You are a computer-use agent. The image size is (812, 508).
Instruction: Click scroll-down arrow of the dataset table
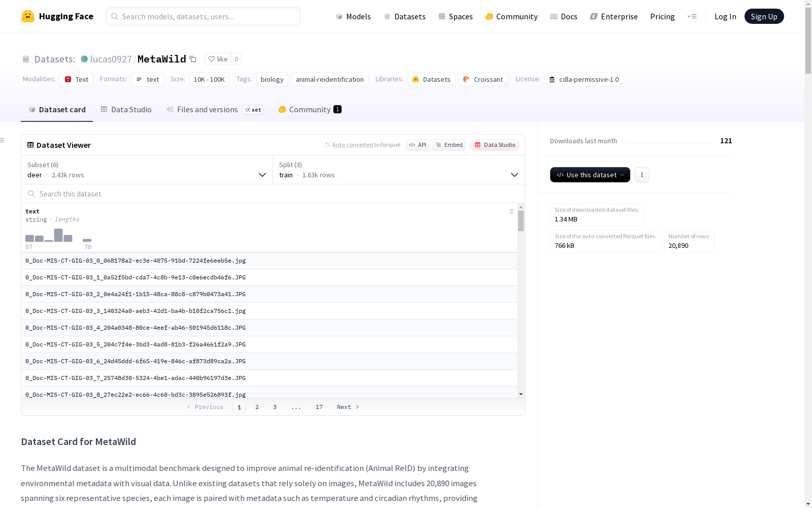pyautogui.click(x=521, y=394)
